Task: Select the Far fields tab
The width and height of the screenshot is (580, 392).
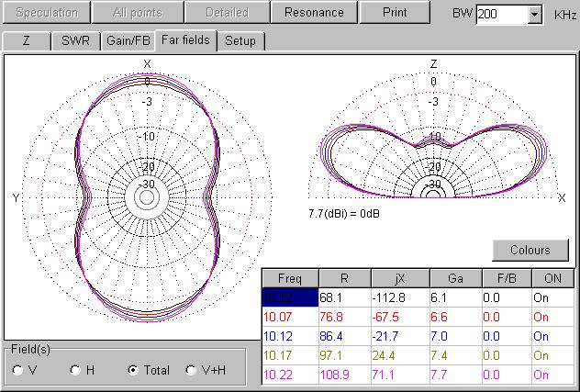Action: point(184,40)
